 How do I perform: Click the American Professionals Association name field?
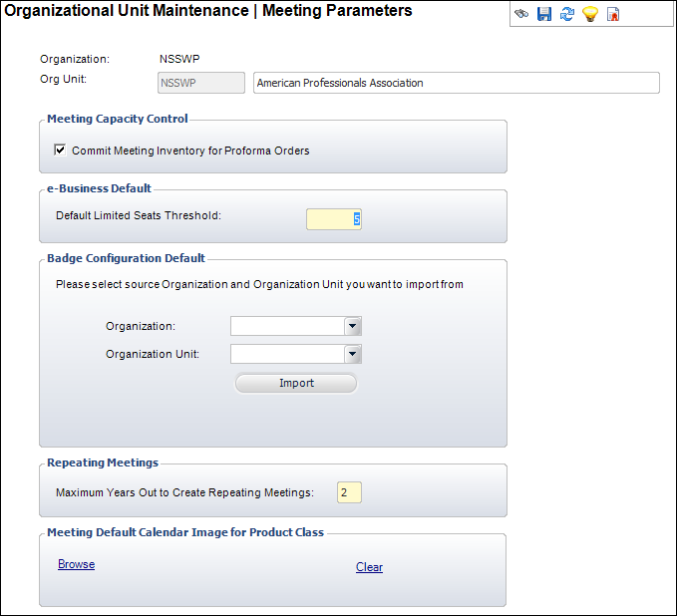point(457,83)
